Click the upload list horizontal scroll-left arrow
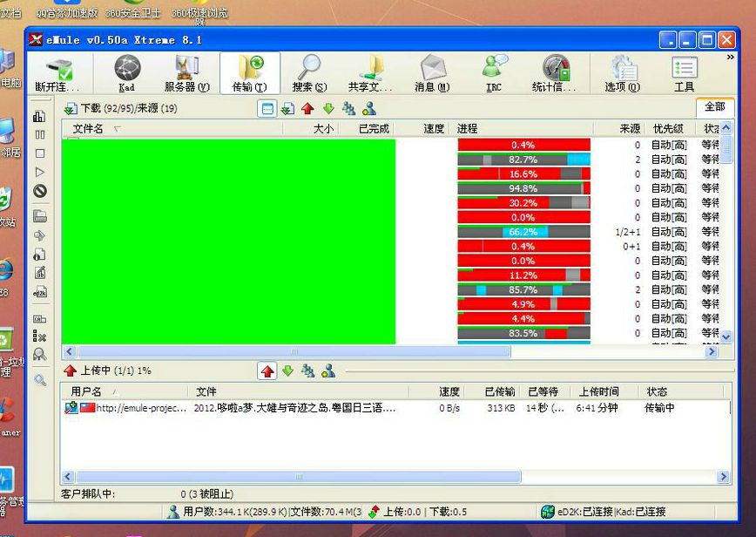Screen dimensions: 756x537 pyautogui.click(x=68, y=477)
